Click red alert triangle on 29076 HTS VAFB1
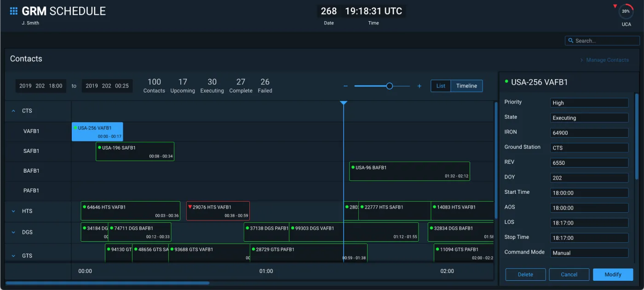Viewport: 644px width, 290px height. coord(190,207)
